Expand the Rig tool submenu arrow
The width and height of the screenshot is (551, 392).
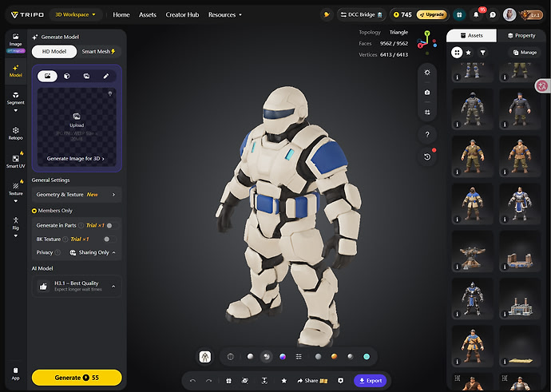click(15, 236)
